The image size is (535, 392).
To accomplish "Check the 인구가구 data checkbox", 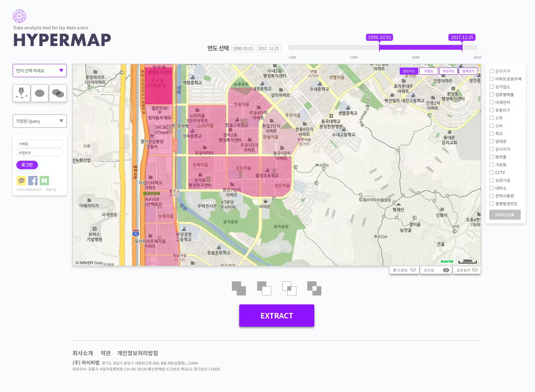I will tap(492, 71).
